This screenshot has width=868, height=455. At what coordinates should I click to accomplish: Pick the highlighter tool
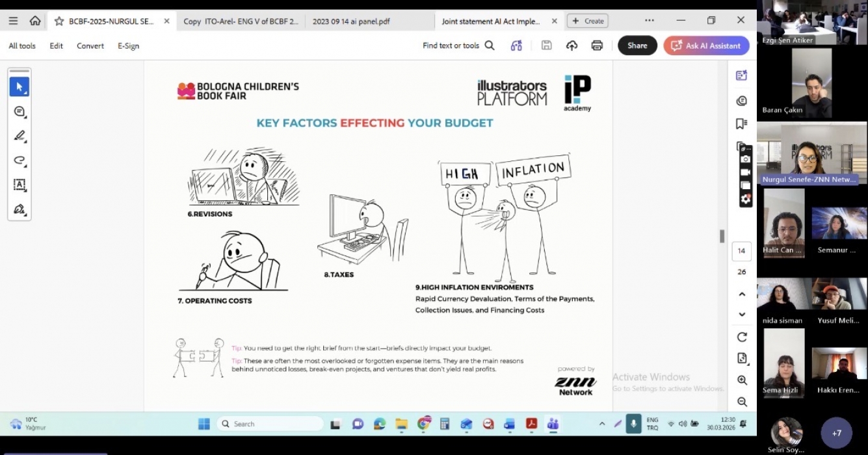(x=19, y=136)
